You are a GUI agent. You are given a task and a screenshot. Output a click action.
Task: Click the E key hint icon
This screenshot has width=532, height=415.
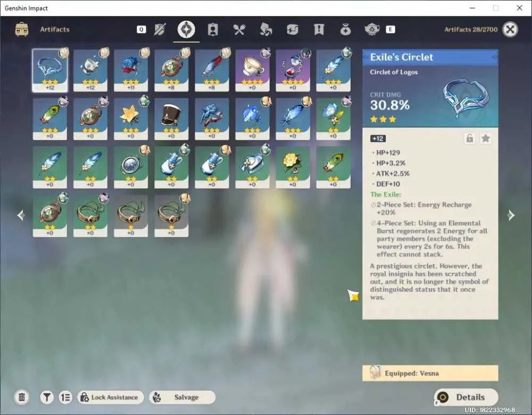[390, 29]
